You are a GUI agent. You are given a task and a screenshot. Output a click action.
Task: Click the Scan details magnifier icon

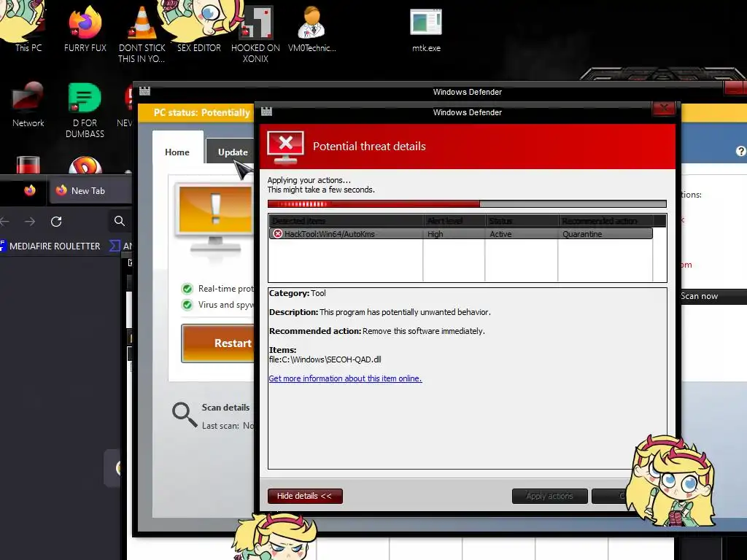click(x=185, y=415)
